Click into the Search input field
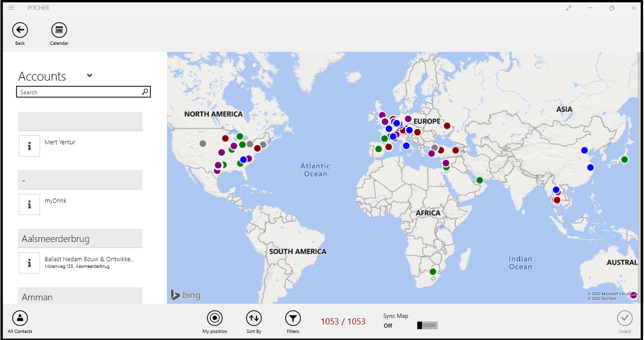This screenshot has width=644, height=340. click(78, 92)
